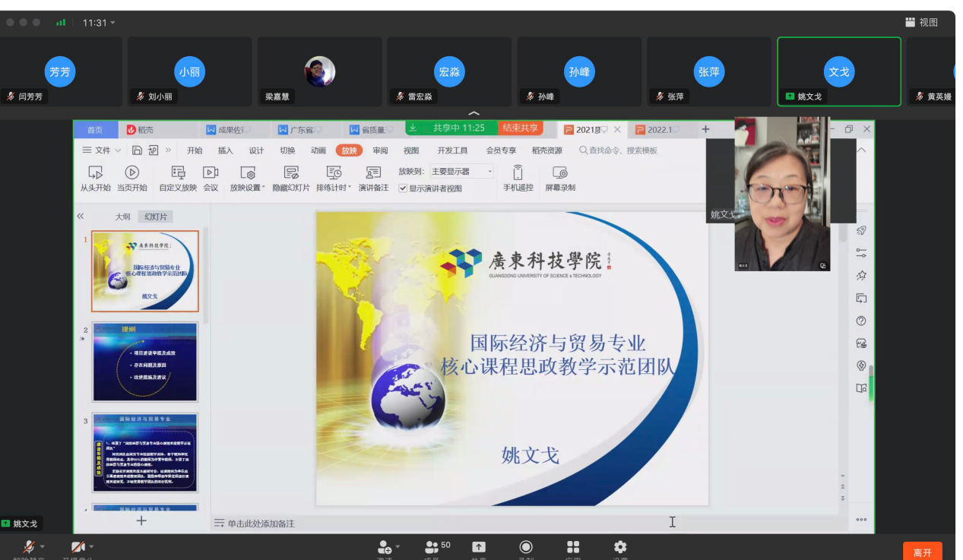Toggle the 显示演讲者视图 checkbox
The image size is (963, 560).
pyautogui.click(x=403, y=188)
